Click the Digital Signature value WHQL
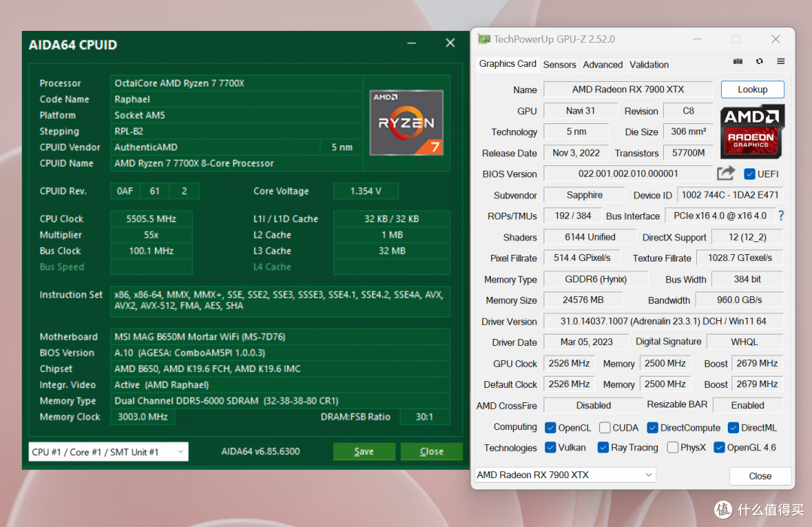This screenshot has height=527, width=812. point(744,342)
